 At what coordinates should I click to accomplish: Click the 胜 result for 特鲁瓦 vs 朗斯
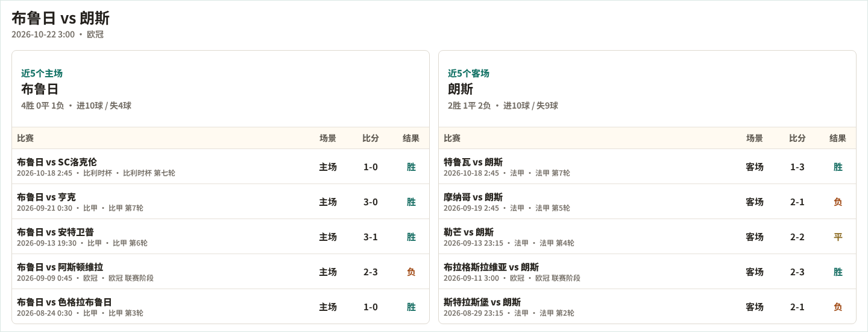point(838,167)
